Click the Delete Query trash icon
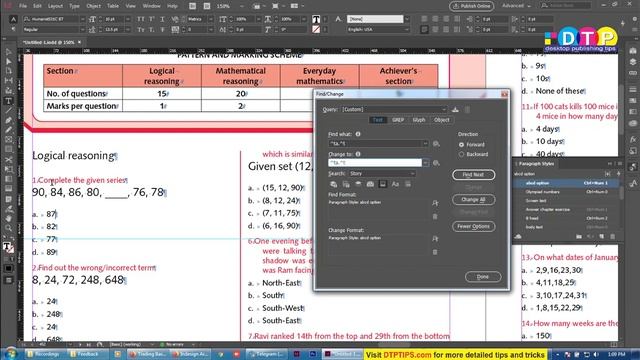 (467, 109)
